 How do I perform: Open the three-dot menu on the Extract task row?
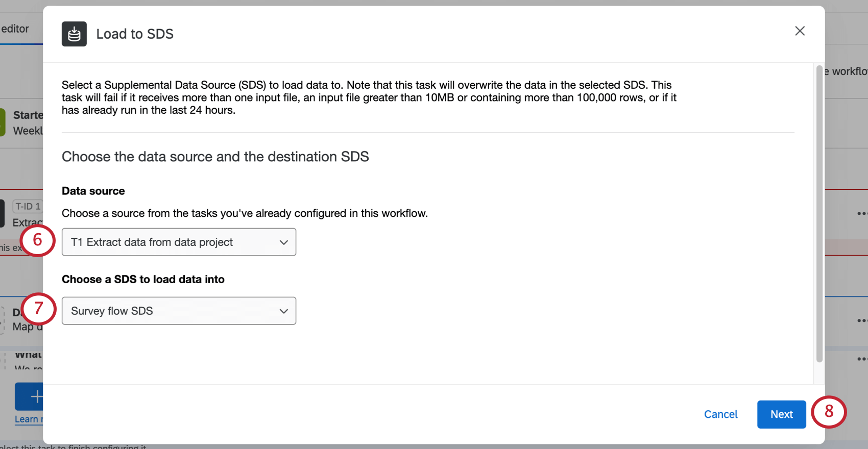(x=862, y=213)
